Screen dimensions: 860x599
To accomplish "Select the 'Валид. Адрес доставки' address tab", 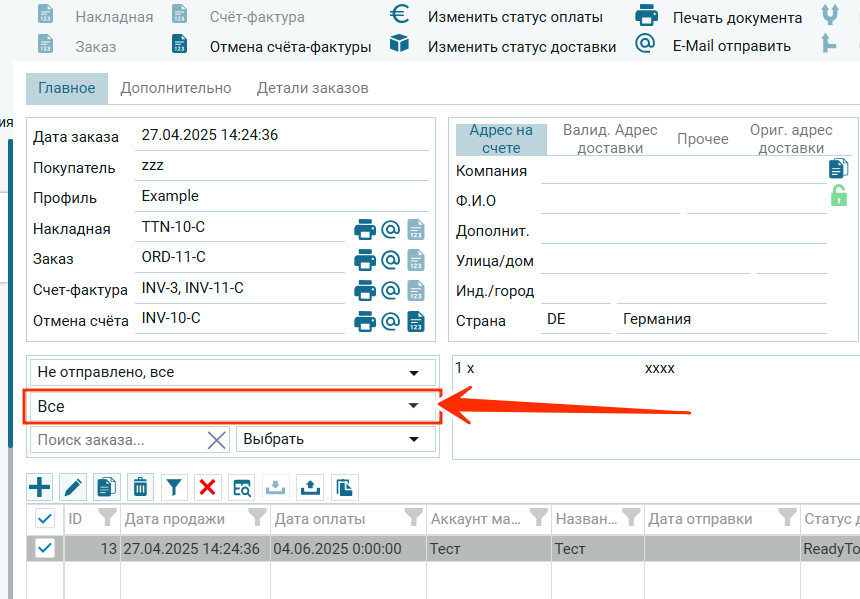I will [610, 139].
